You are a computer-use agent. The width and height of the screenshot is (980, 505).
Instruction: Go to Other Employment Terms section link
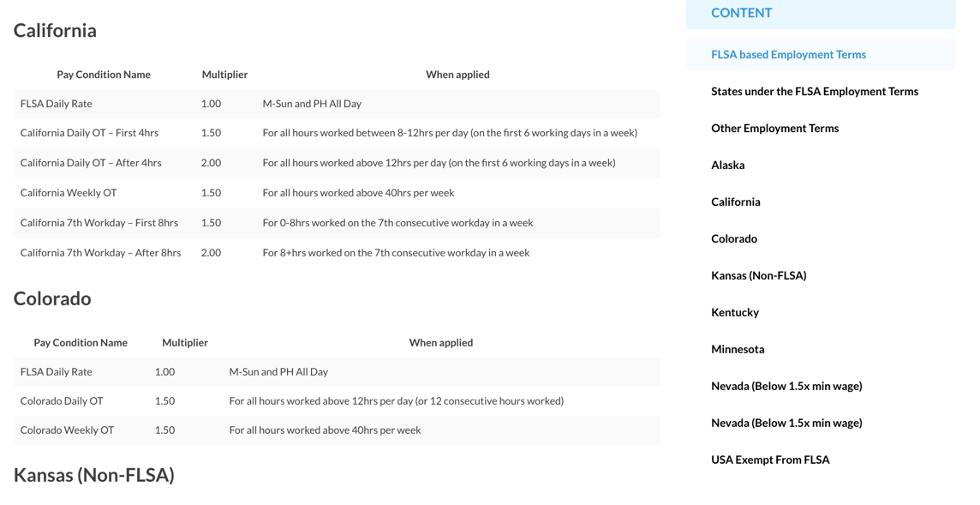(774, 129)
